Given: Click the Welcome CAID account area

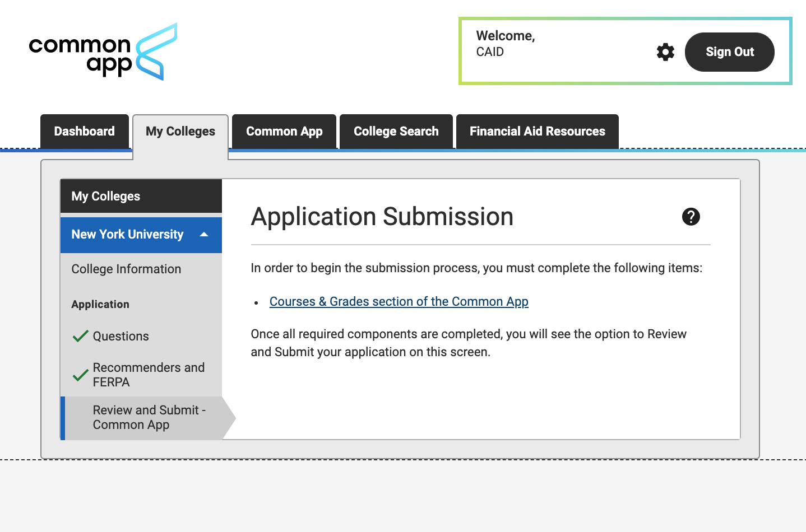Looking at the screenshot, I should click(505, 44).
